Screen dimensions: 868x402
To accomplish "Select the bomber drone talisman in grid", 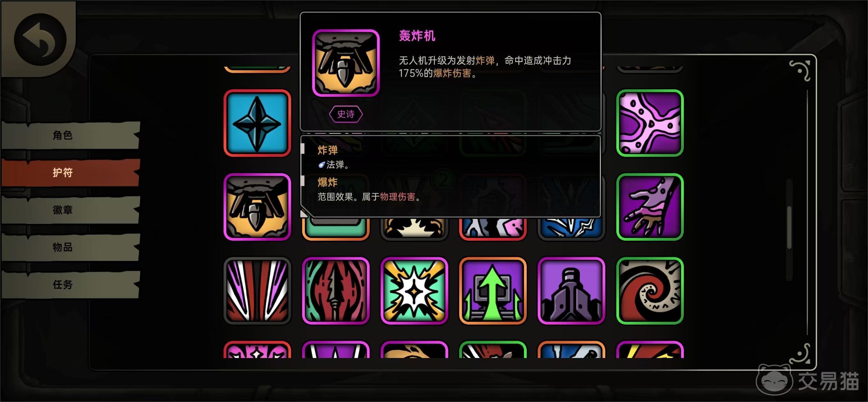I will [x=257, y=207].
